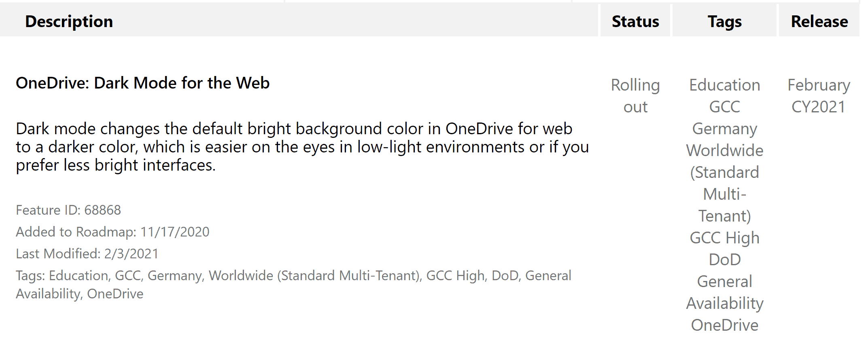868x340 pixels.
Task: Click the DoD tag in Tags column
Action: point(724,260)
